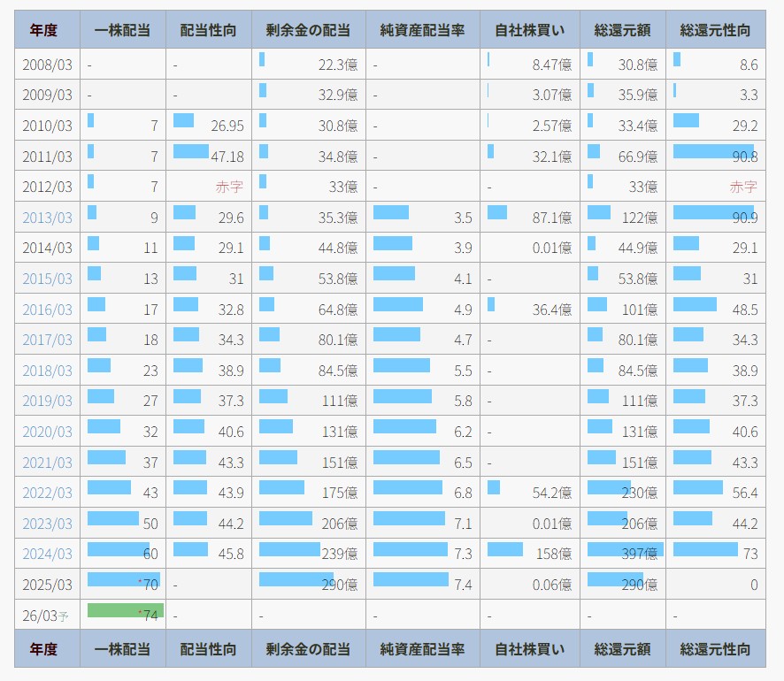
Task: Click the top 配当性向 column header
Action: click(209, 30)
